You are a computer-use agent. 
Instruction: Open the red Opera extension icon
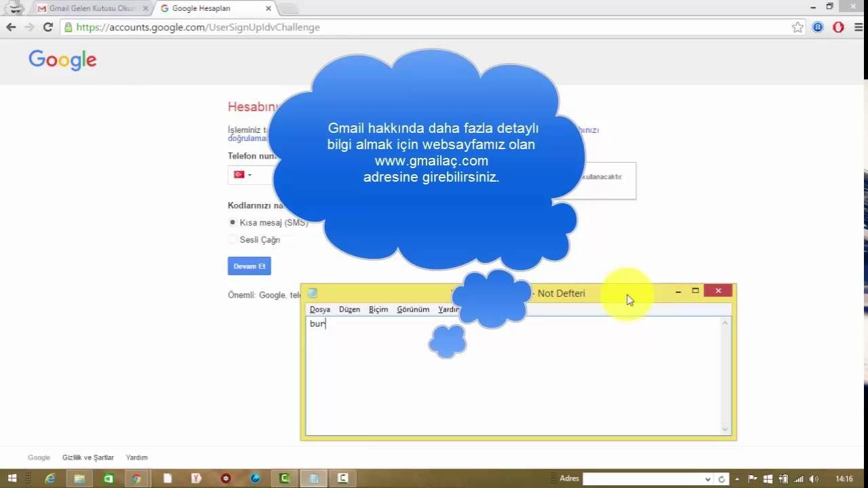tap(838, 27)
